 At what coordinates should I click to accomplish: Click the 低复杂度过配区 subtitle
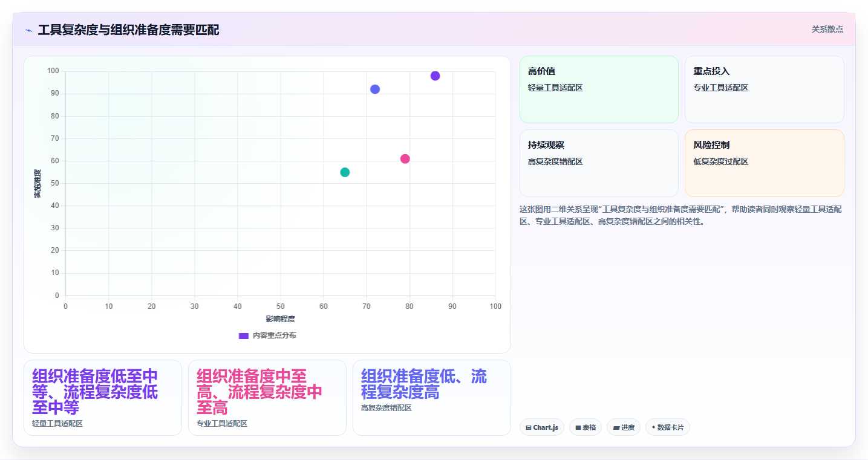721,161
